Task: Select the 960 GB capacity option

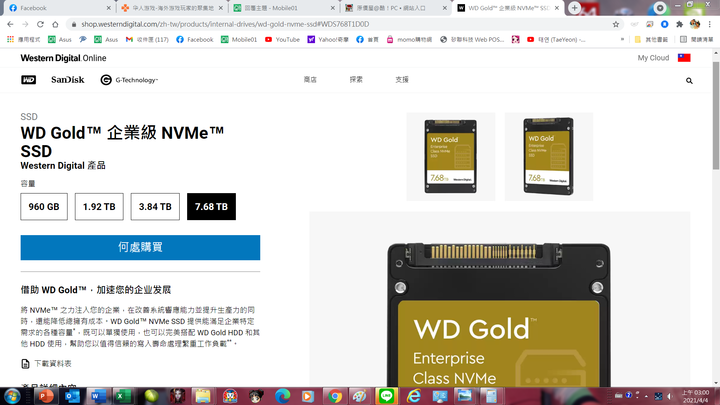Action: 44,207
